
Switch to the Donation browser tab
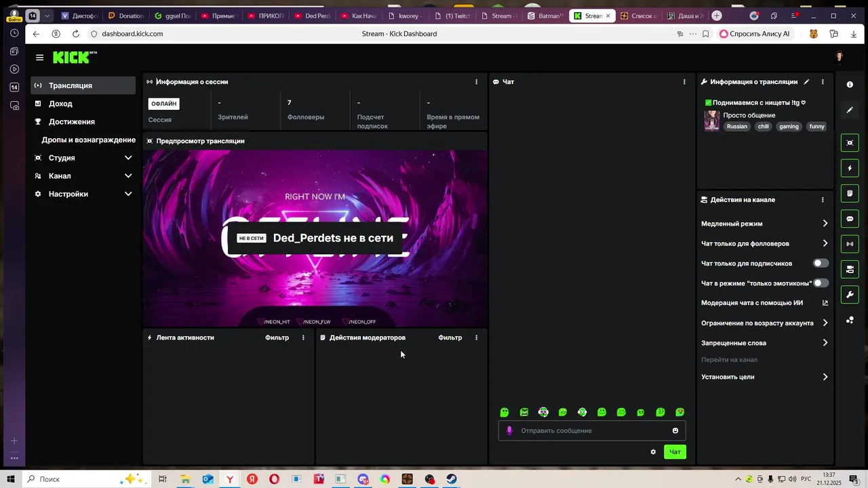click(x=125, y=16)
